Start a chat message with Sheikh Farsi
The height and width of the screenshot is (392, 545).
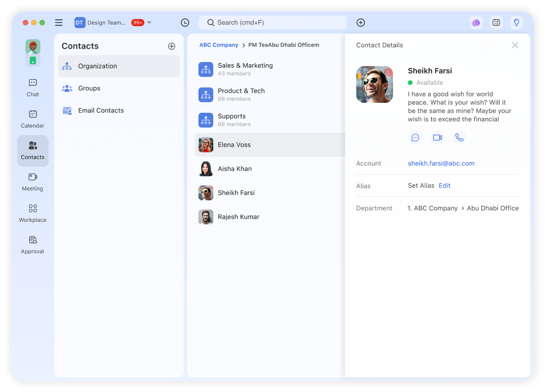pos(415,138)
